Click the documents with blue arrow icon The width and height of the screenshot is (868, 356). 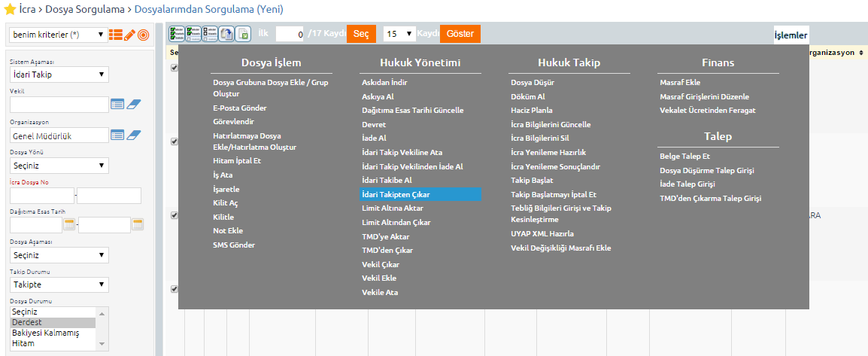226,34
